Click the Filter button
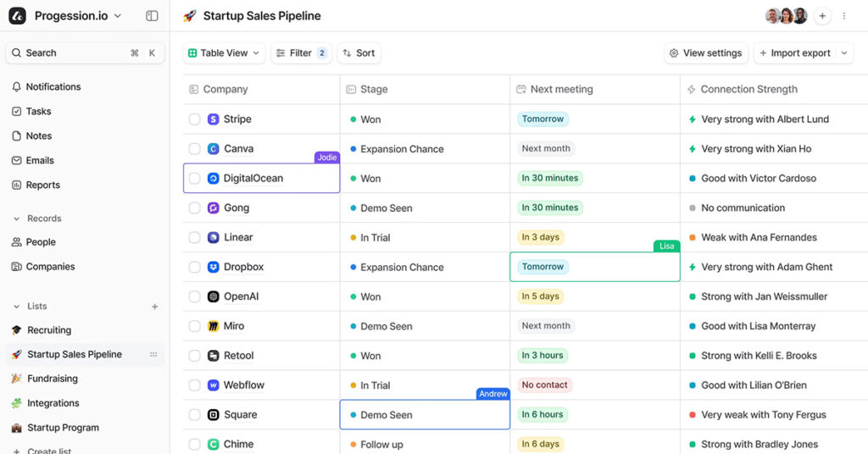 click(301, 53)
